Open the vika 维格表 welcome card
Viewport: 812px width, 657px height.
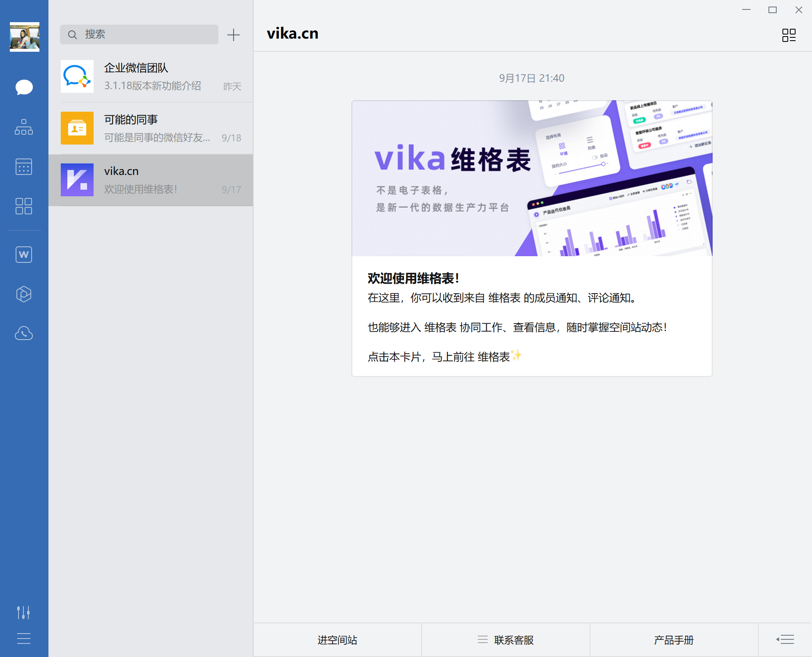[x=532, y=238]
